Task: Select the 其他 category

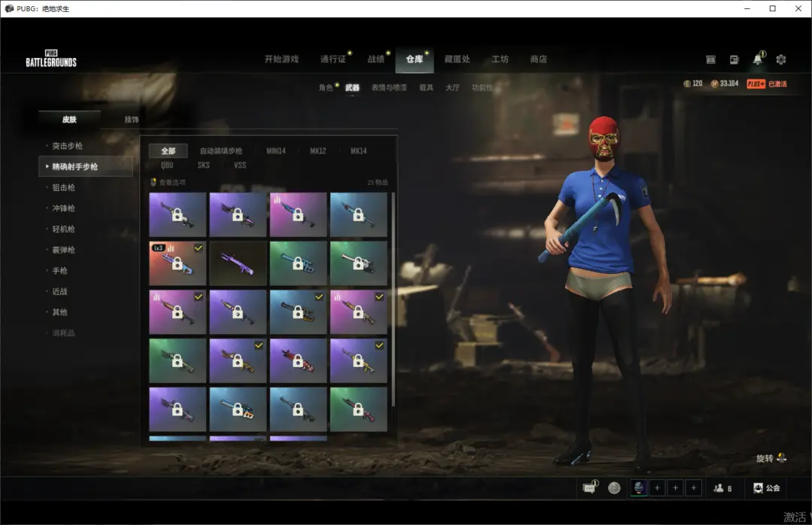Action: click(60, 312)
